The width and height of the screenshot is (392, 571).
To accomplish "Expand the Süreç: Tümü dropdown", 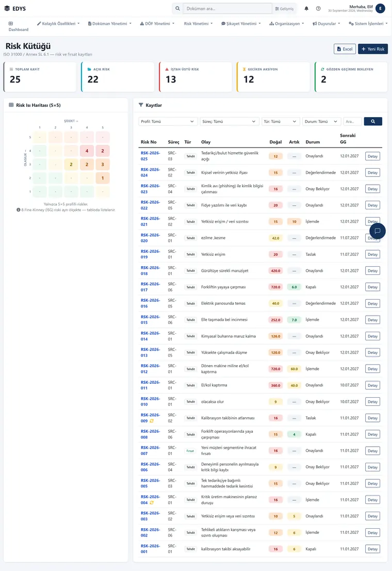I will (x=229, y=121).
